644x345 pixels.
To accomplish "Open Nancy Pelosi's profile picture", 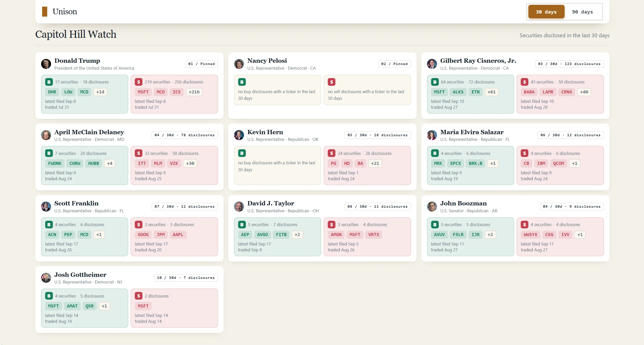I will pyautogui.click(x=239, y=64).
